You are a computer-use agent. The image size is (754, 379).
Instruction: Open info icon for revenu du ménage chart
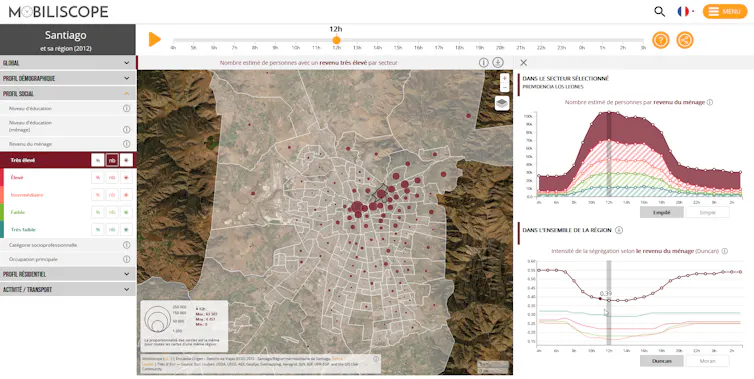click(x=710, y=102)
